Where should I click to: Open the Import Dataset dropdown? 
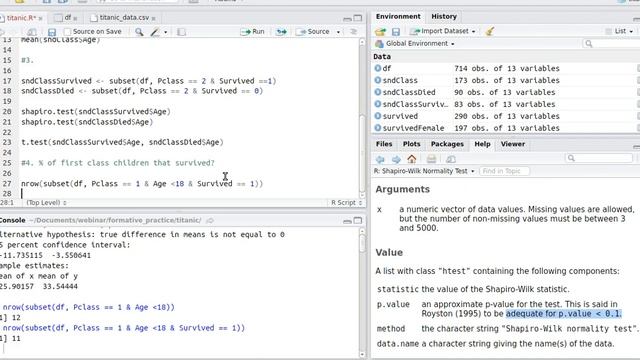point(443,31)
